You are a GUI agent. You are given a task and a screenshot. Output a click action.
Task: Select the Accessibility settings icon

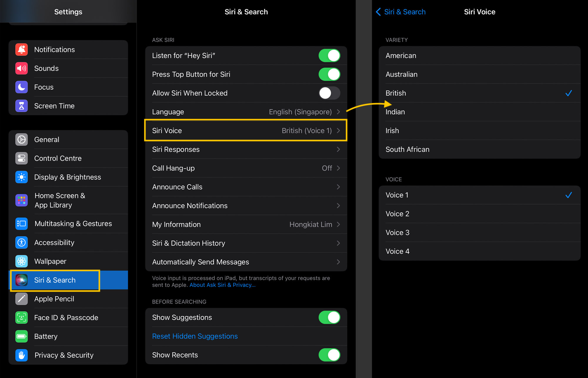click(x=22, y=242)
